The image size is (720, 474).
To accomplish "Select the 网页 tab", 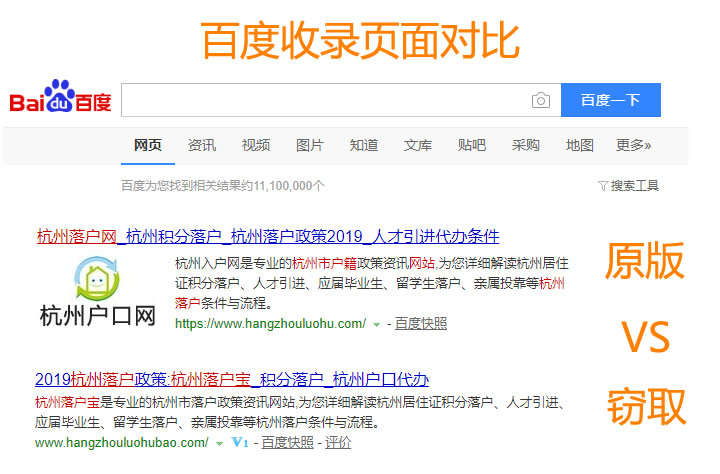I will 148,145.
